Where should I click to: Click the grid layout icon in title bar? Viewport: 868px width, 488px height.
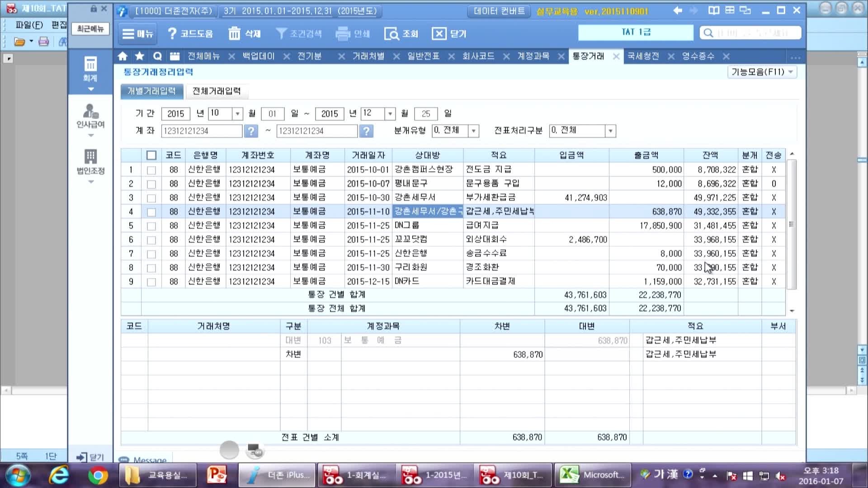click(x=730, y=10)
